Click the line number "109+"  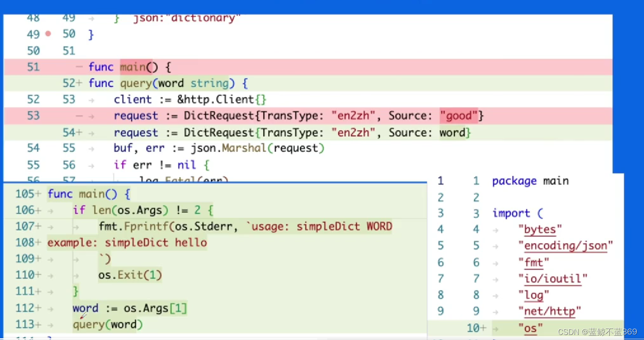(x=28, y=259)
